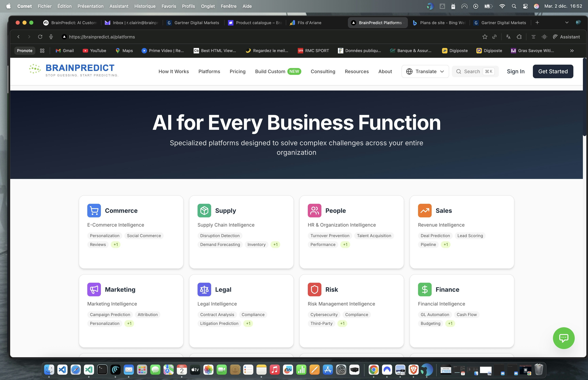Open Pricing in site navigation
Screen dimensions: 588x380
click(x=237, y=71)
